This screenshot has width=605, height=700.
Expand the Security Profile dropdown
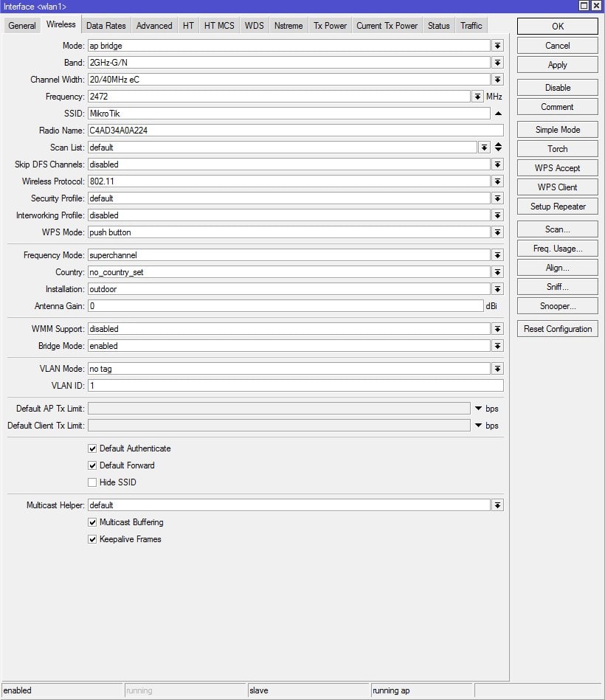click(x=497, y=198)
